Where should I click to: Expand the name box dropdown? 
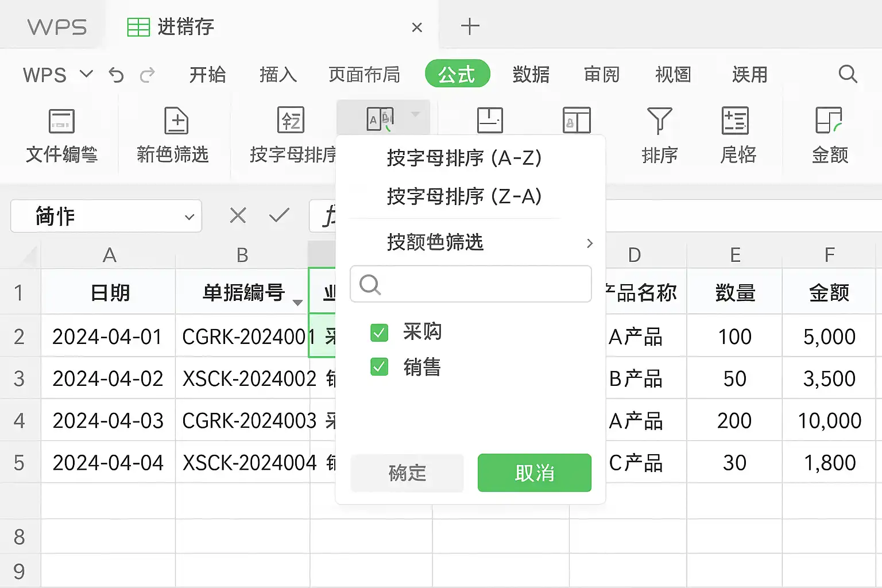pos(189,217)
